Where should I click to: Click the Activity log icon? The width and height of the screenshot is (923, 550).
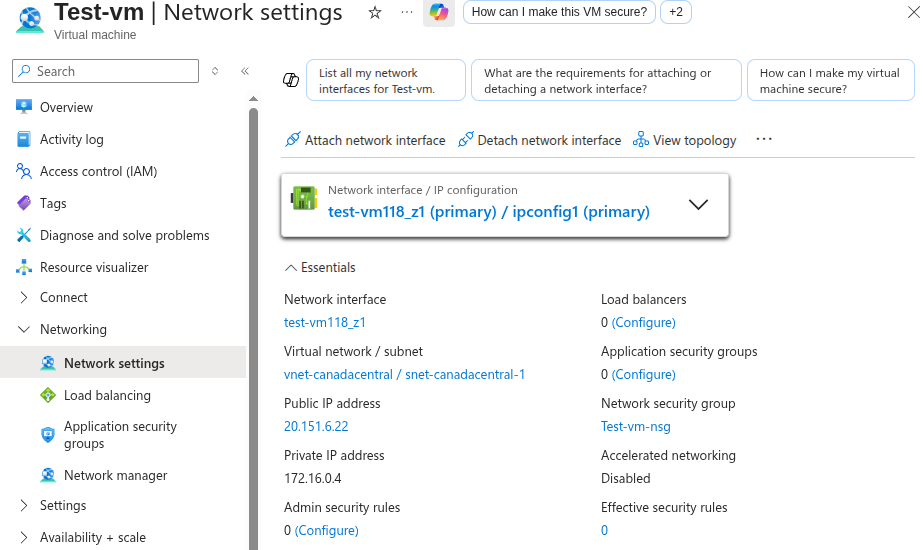pyautogui.click(x=24, y=139)
